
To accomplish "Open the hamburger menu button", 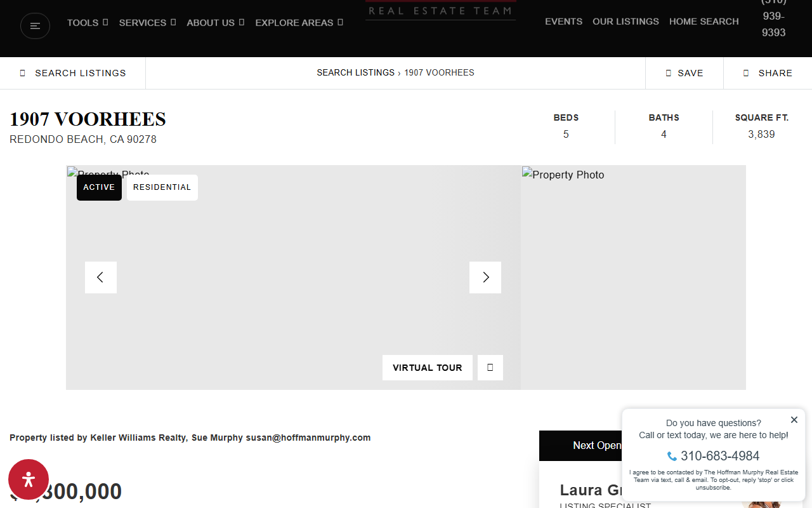I will (35, 26).
